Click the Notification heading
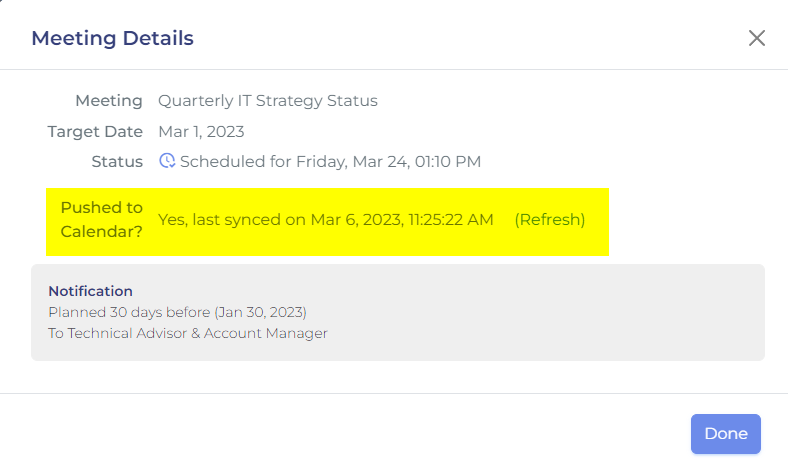788x465 pixels. pyautogui.click(x=90, y=291)
